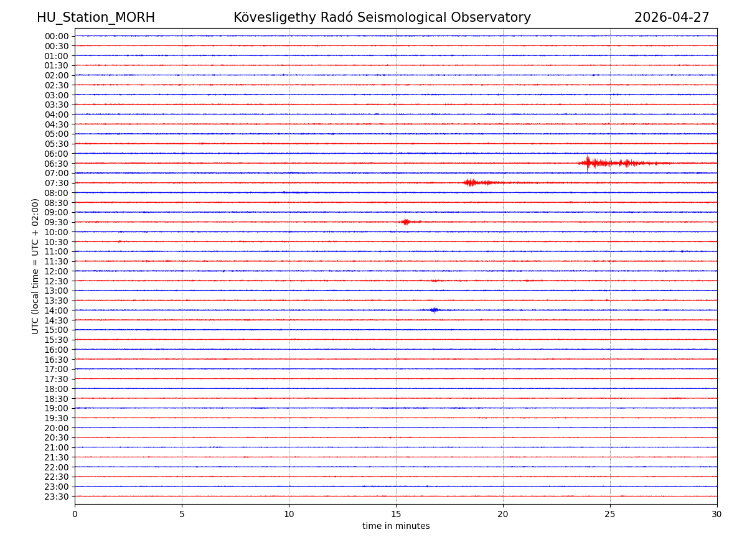Click the x-axis tick label 15
This screenshot has width=747, height=560.
pyautogui.click(x=396, y=514)
